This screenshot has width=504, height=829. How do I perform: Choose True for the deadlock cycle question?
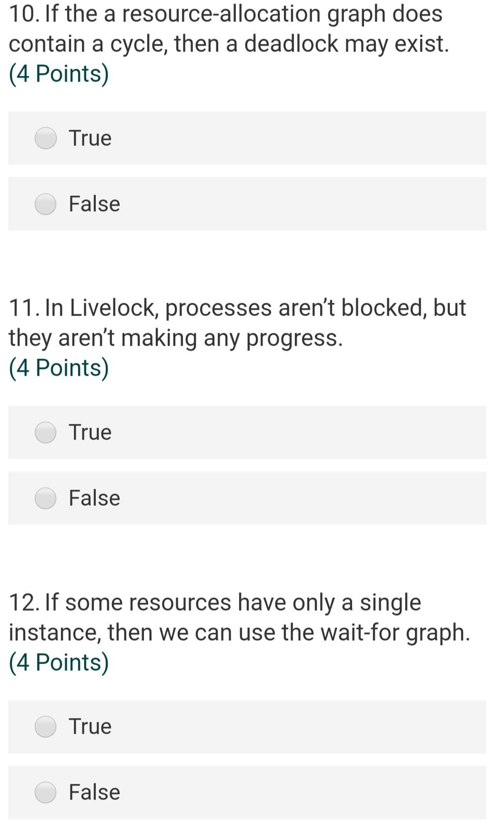45,138
